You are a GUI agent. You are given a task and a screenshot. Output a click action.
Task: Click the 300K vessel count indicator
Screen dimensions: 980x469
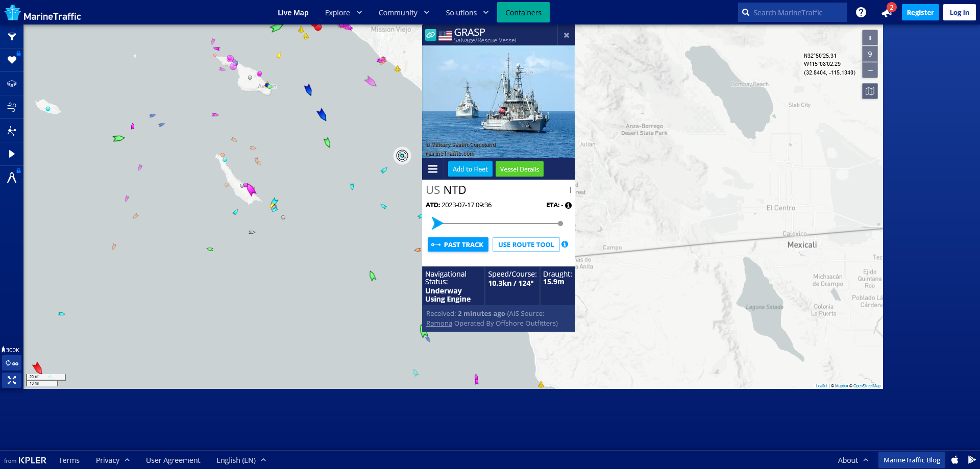pyautogui.click(x=11, y=350)
